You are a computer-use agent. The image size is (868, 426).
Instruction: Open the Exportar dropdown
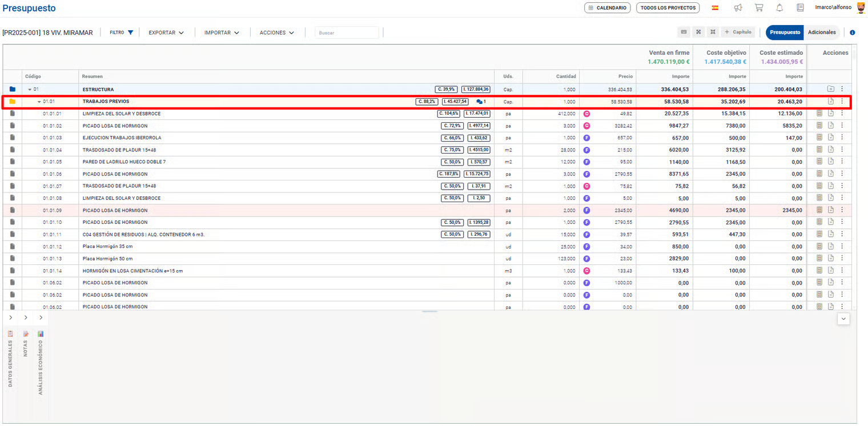(166, 33)
